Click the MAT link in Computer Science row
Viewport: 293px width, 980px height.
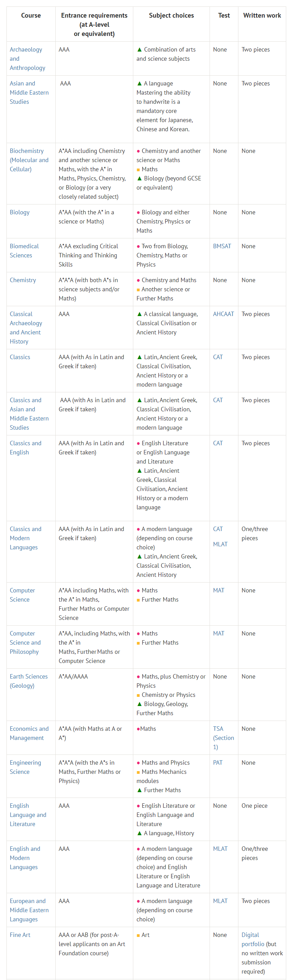click(x=218, y=590)
